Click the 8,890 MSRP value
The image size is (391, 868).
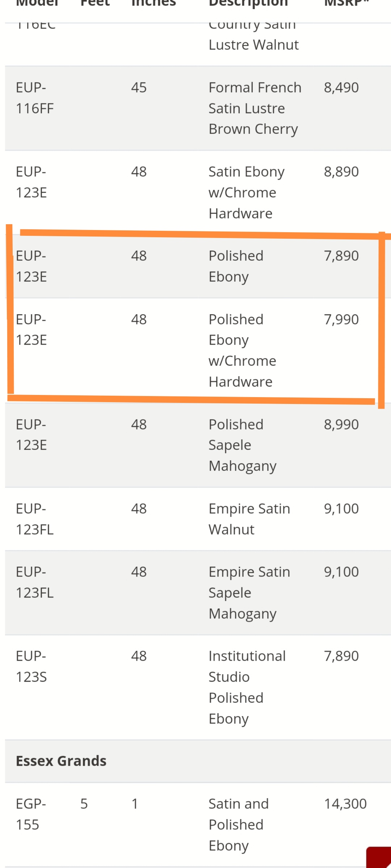[x=341, y=172]
